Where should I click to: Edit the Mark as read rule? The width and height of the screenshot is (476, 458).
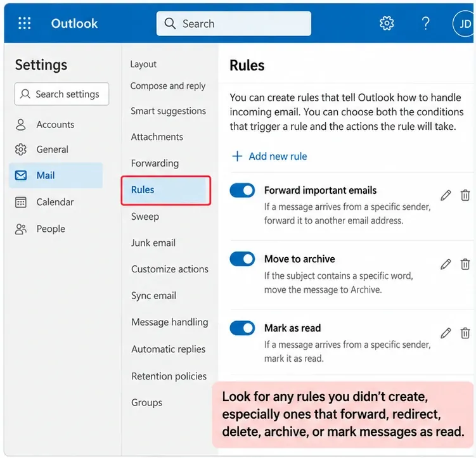(x=446, y=333)
